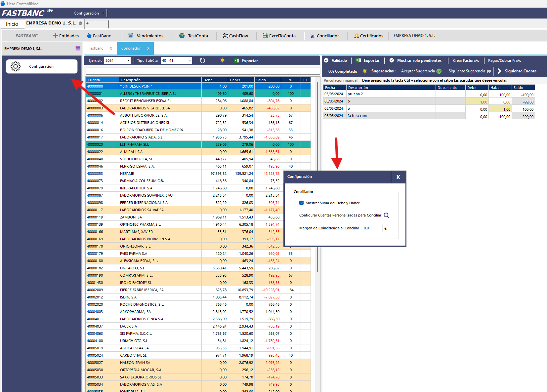The width and height of the screenshot is (547, 392).
Task: Open the ExcelToConta import module
Action: 279,36
